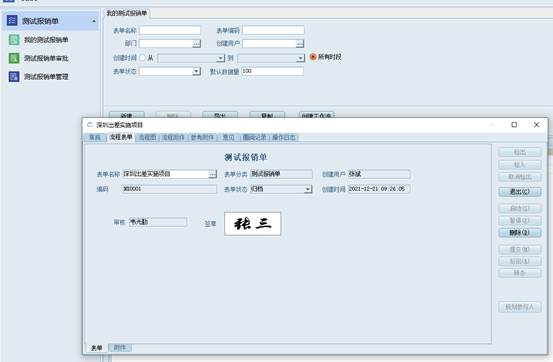Click the topmost button in dialog side panel
Image resolution: width=553 pixels, height=362 pixels.
tap(520, 152)
